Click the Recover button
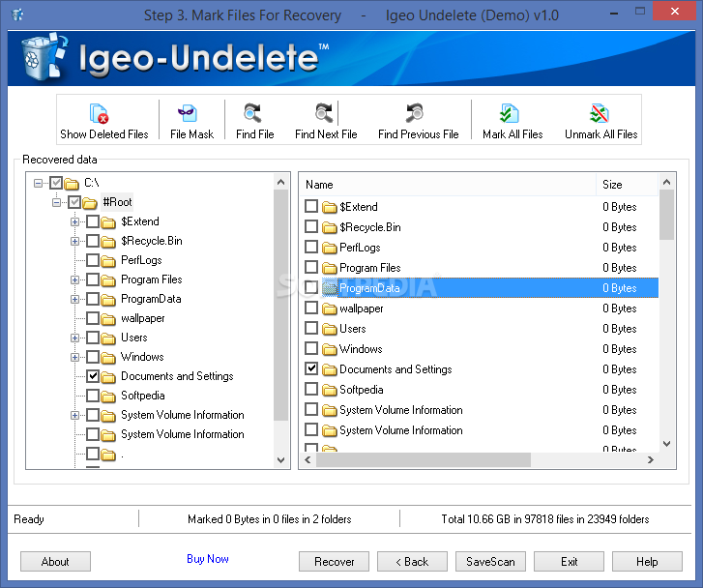 pos(334,562)
